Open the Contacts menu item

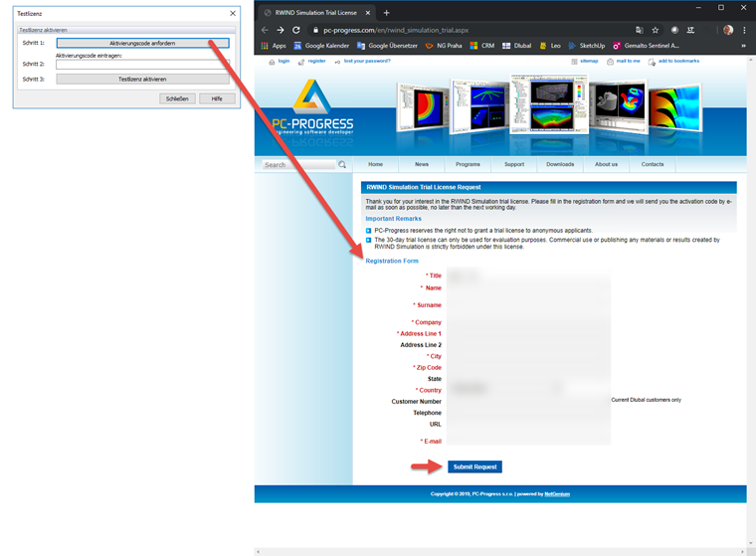point(653,164)
